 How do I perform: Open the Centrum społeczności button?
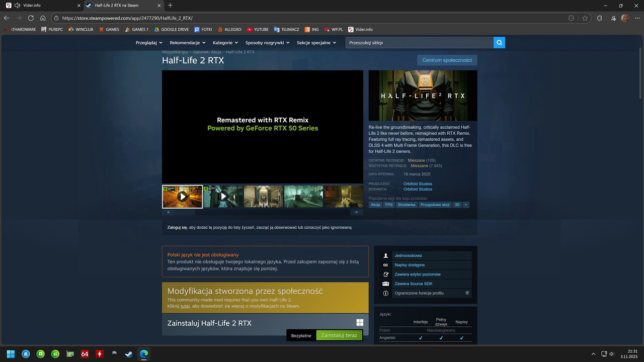coord(447,60)
